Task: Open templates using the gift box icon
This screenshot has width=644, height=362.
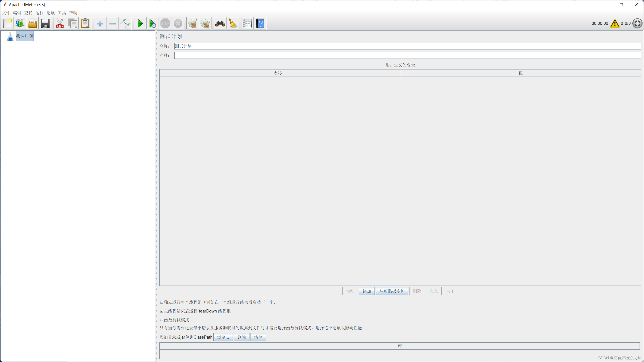Action: 19,23
